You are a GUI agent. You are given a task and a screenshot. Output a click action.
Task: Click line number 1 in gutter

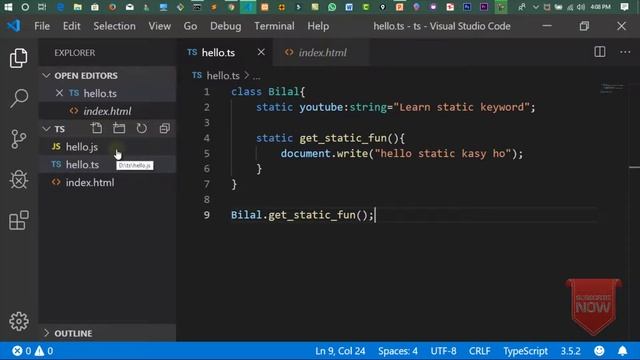207,92
